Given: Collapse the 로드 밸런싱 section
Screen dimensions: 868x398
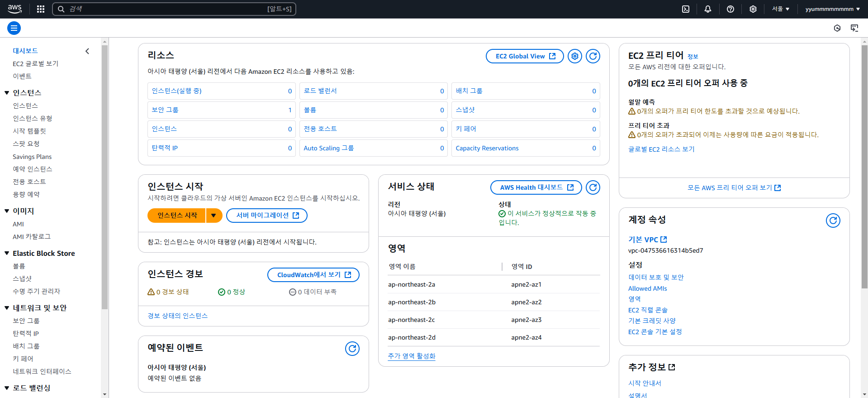Looking at the screenshot, I should 7,388.
